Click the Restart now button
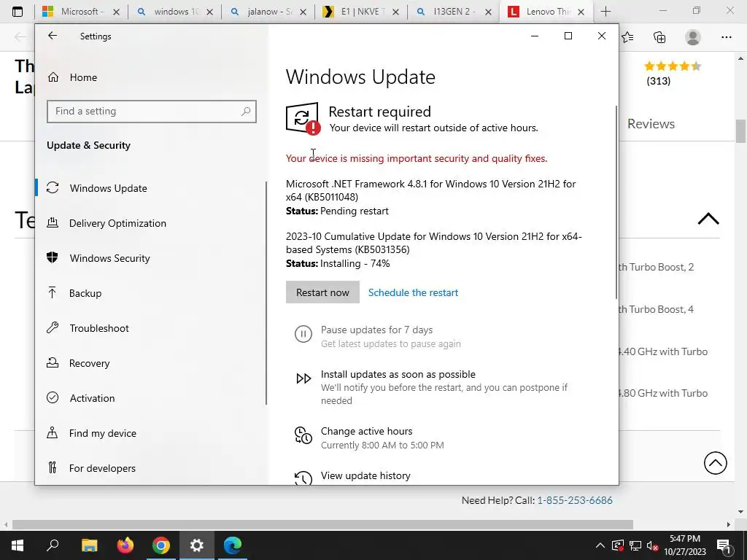Image resolution: width=747 pixels, height=560 pixels. click(322, 292)
